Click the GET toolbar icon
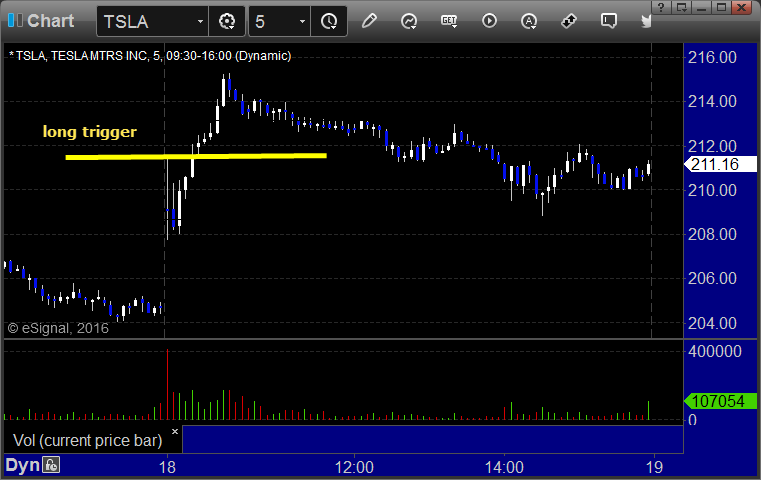The image size is (761, 480). pyautogui.click(x=449, y=21)
